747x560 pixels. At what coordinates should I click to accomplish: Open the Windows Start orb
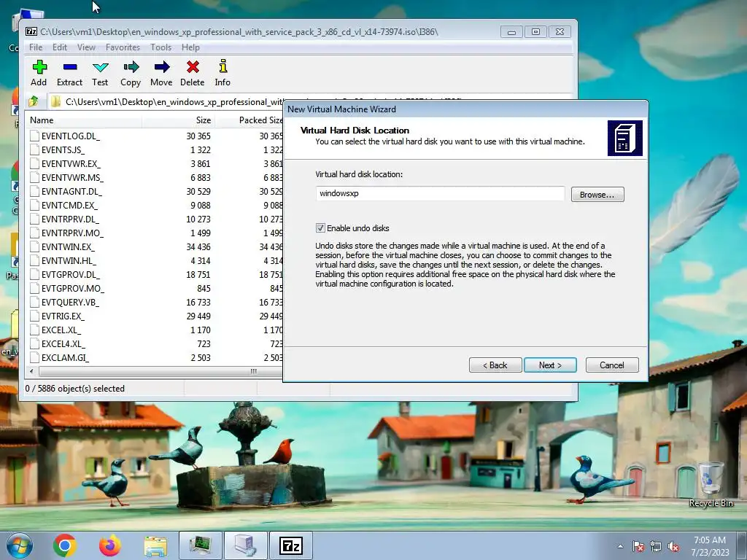pos(20,545)
